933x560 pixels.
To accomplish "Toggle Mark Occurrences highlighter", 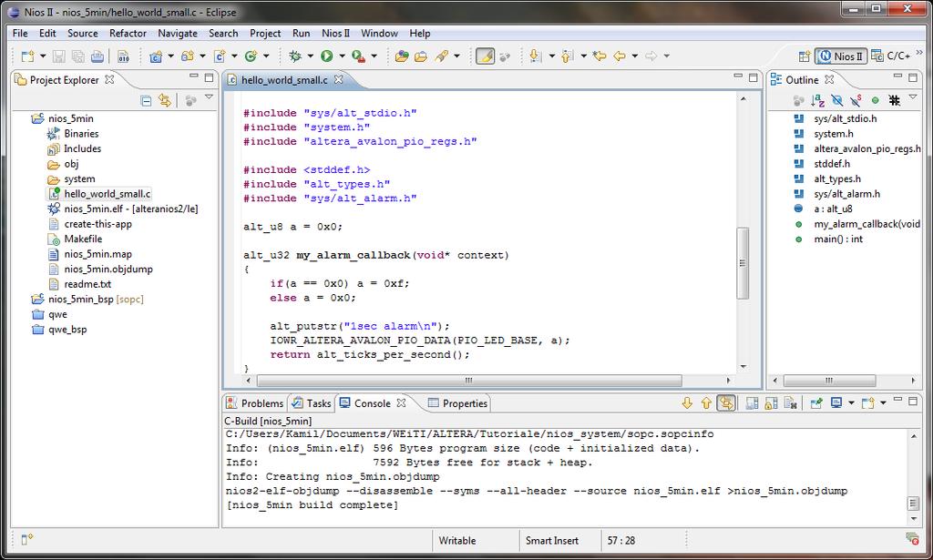I will click(485, 56).
